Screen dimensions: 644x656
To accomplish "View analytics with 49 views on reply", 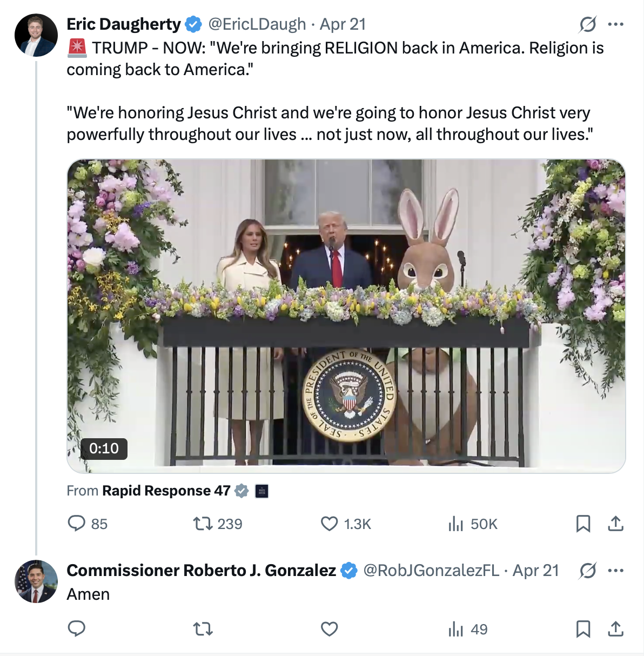I will [468, 629].
